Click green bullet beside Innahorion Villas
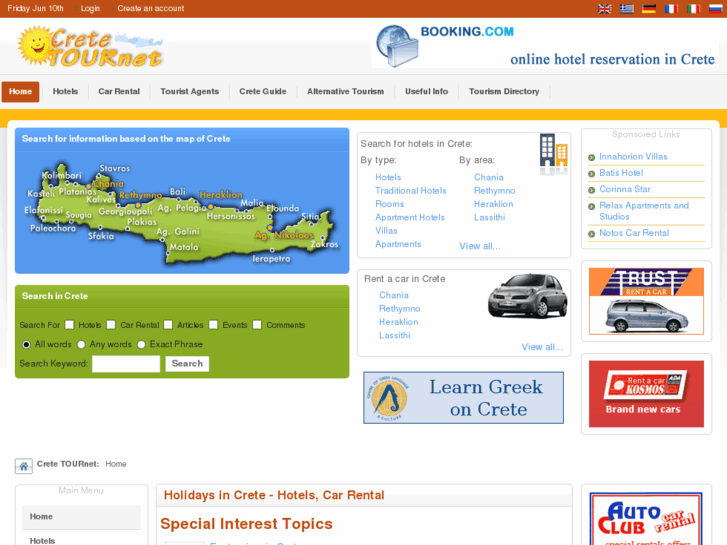Viewport: 727px width, 545px height. click(x=592, y=158)
